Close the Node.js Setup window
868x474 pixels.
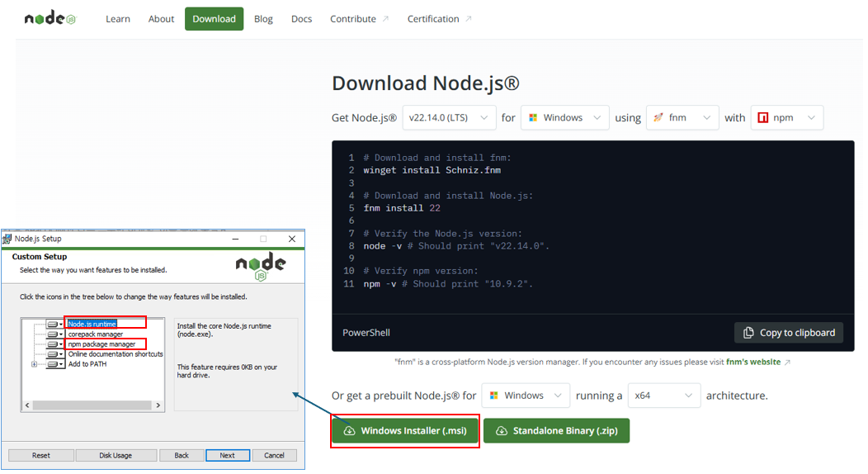point(292,239)
